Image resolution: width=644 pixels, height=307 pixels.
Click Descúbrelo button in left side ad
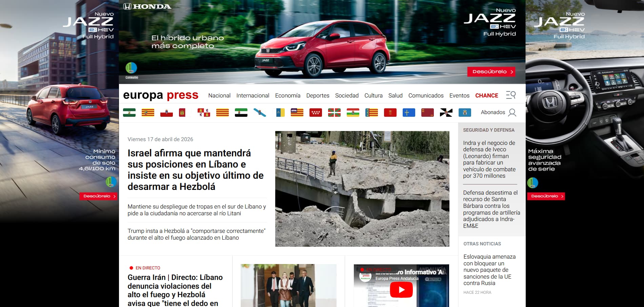coord(98,196)
